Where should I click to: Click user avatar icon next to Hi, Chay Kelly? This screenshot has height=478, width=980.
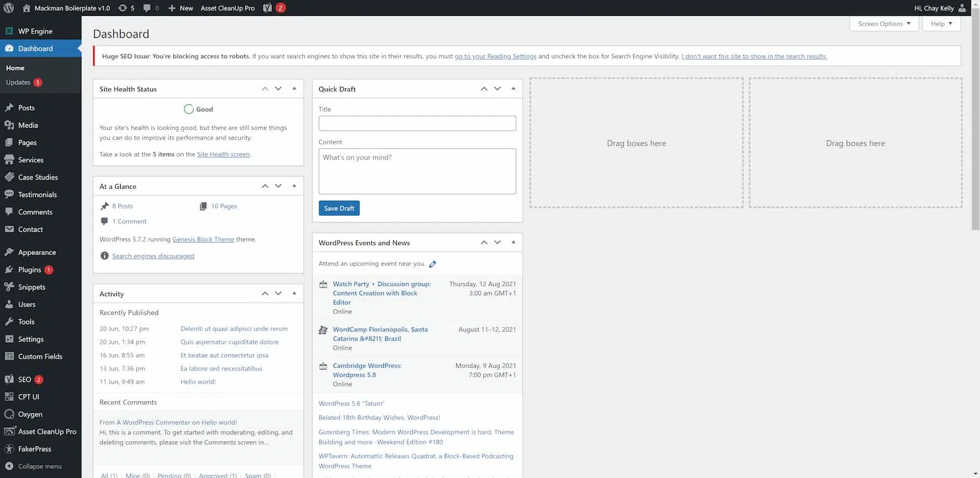click(962, 8)
